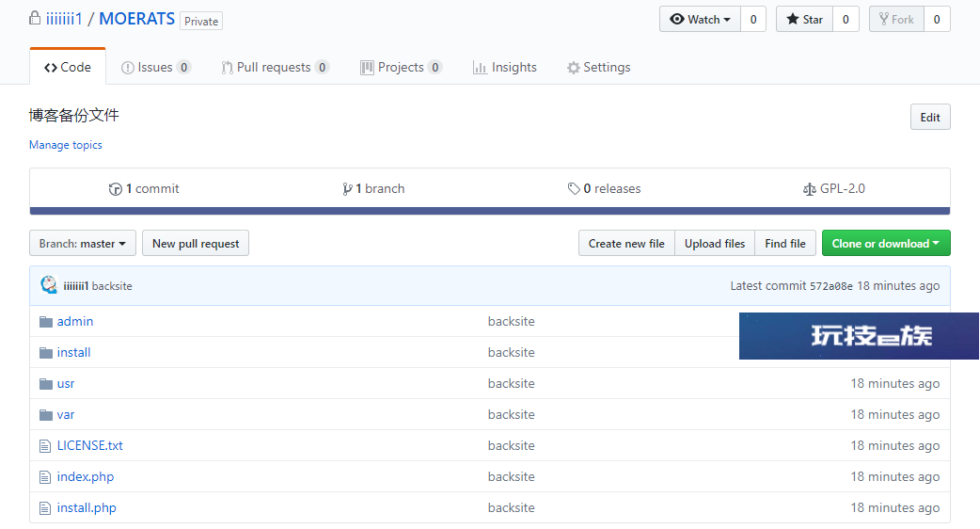The image size is (980, 529).
Task: Click the Issues exclamation icon
Action: pyautogui.click(x=128, y=68)
